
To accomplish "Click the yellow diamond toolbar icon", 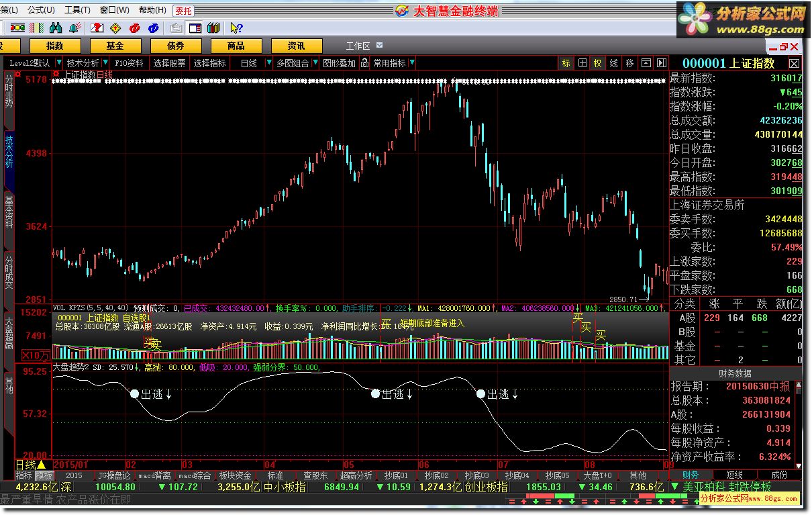I will (x=115, y=28).
